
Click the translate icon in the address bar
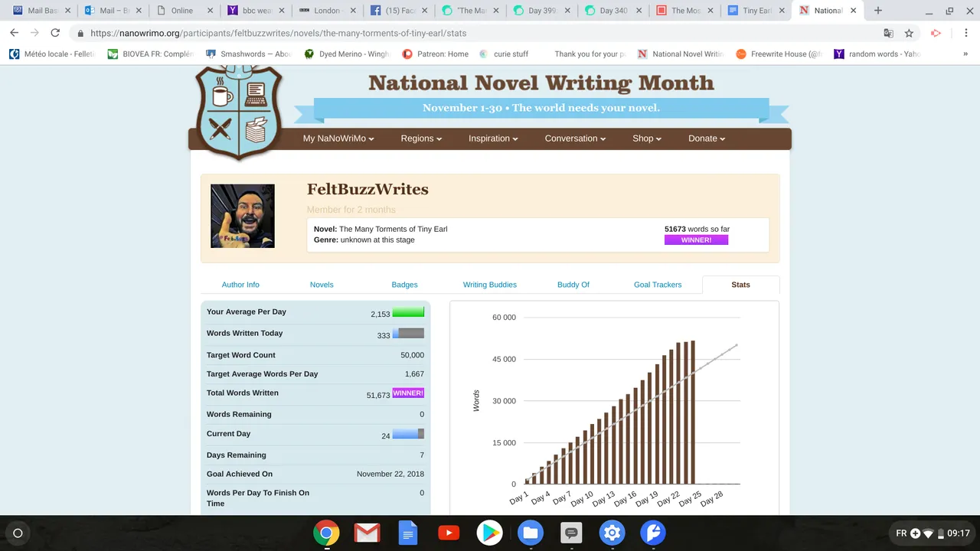[x=888, y=33]
